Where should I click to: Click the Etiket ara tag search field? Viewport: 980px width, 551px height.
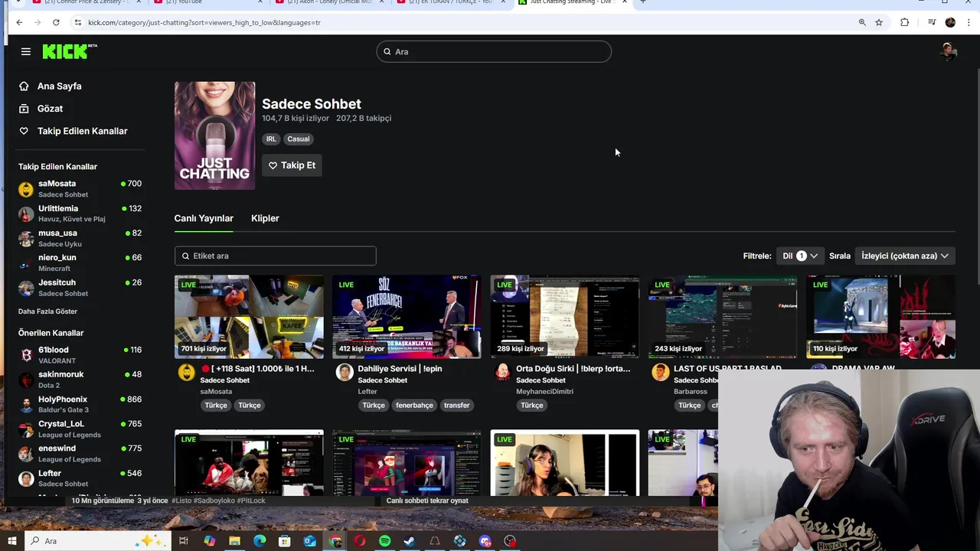point(275,256)
